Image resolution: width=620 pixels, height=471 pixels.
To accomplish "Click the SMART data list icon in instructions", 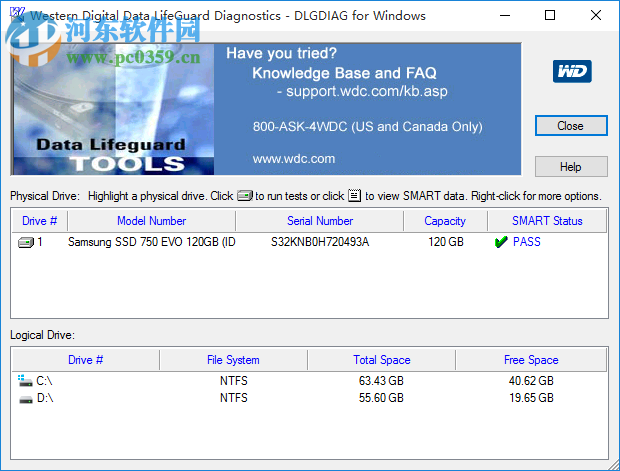I will point(355,195).
